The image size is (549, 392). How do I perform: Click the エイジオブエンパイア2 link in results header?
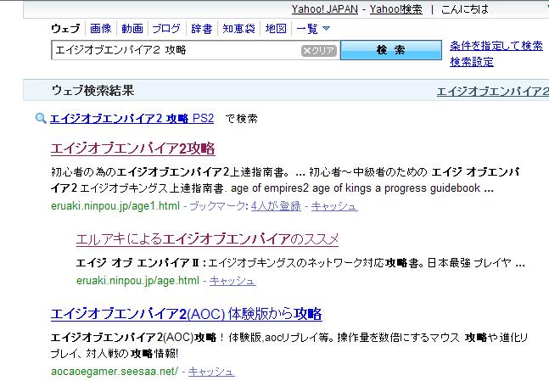[x=493, y=92]
